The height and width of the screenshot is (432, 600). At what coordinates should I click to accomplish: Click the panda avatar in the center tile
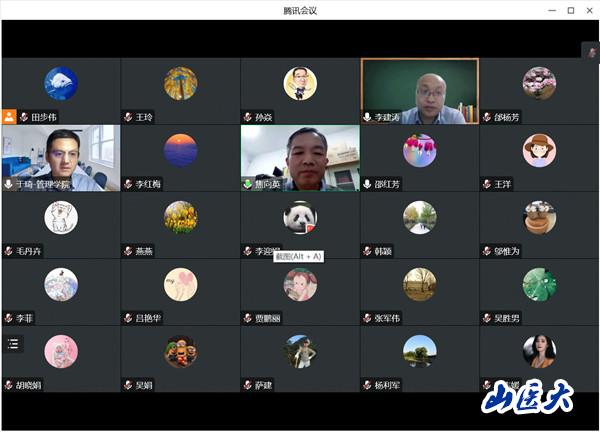(300, 217)
